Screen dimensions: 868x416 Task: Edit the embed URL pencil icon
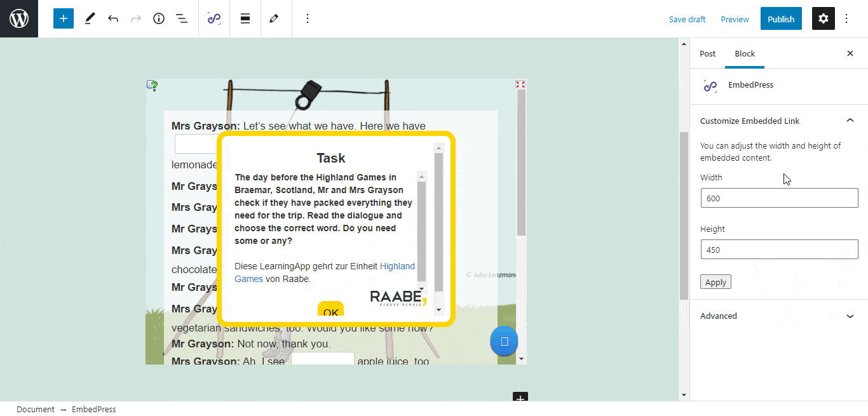coord(274,18)
